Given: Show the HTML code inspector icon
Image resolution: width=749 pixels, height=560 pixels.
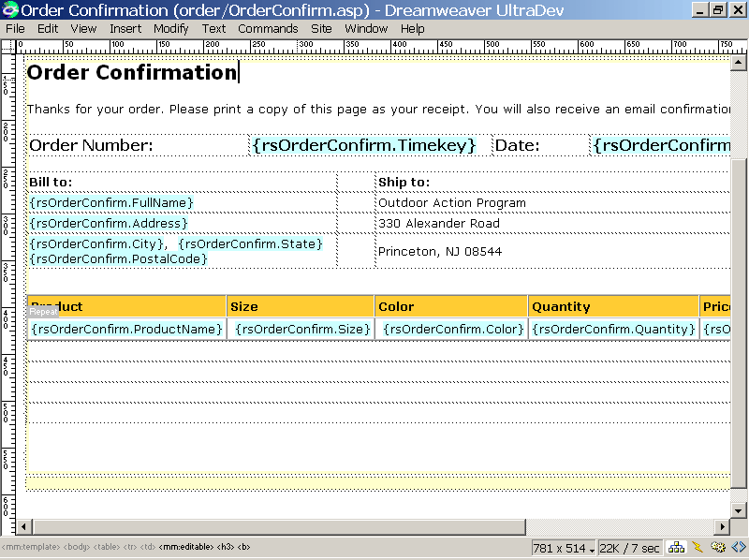Looking at the screenshot, I should point(738,548).
